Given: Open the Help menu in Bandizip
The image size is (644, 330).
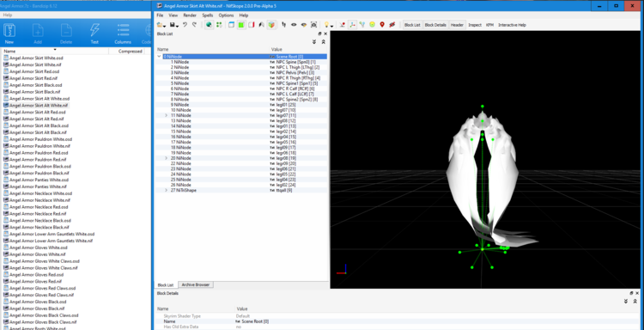Looking at the screenshot, I should pyautogui.click(x=8, y=15).
